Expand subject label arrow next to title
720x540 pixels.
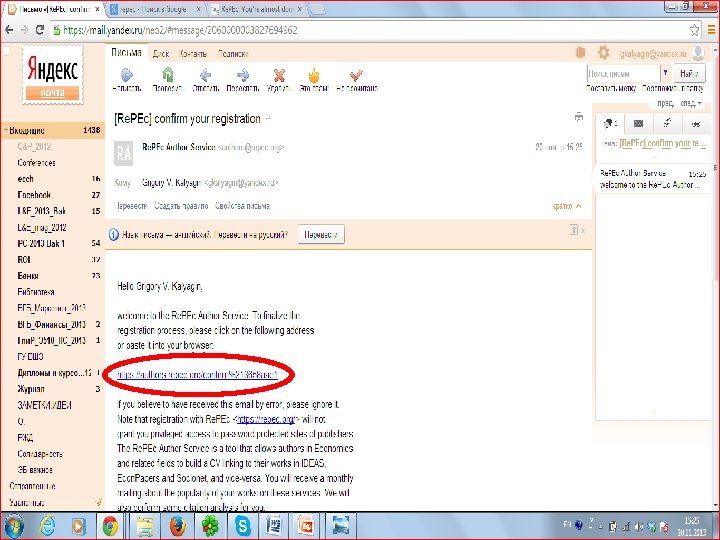click(x=269, y=118)
